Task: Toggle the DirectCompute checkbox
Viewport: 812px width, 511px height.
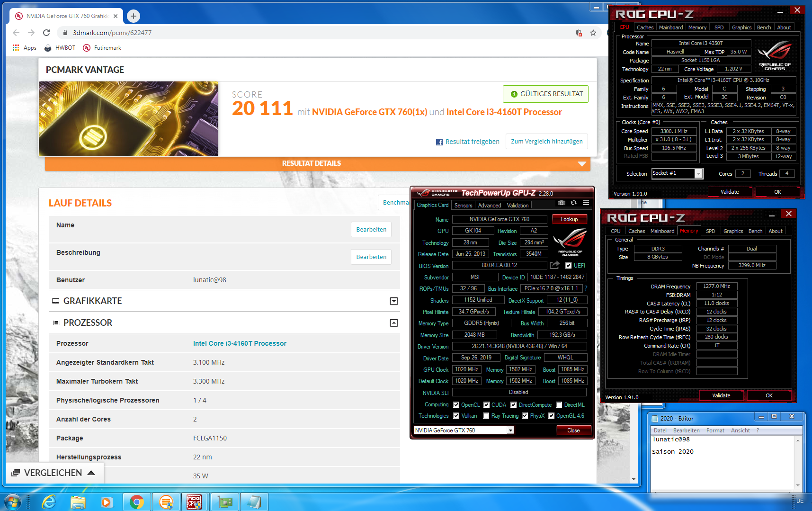Action: (x=513, y=405)
